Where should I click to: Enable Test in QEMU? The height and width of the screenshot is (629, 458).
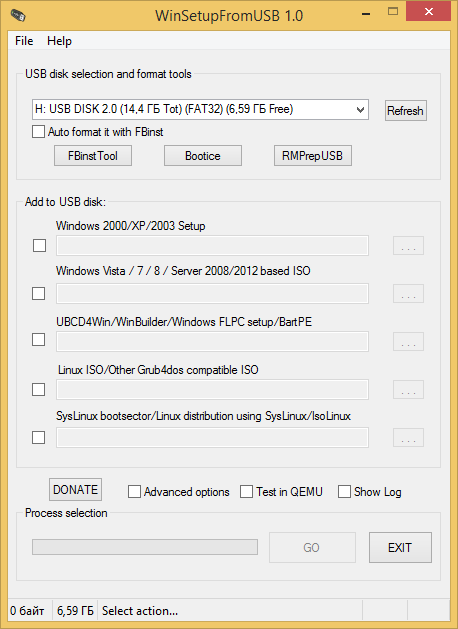pyautogui.click(x=246, y=491)
